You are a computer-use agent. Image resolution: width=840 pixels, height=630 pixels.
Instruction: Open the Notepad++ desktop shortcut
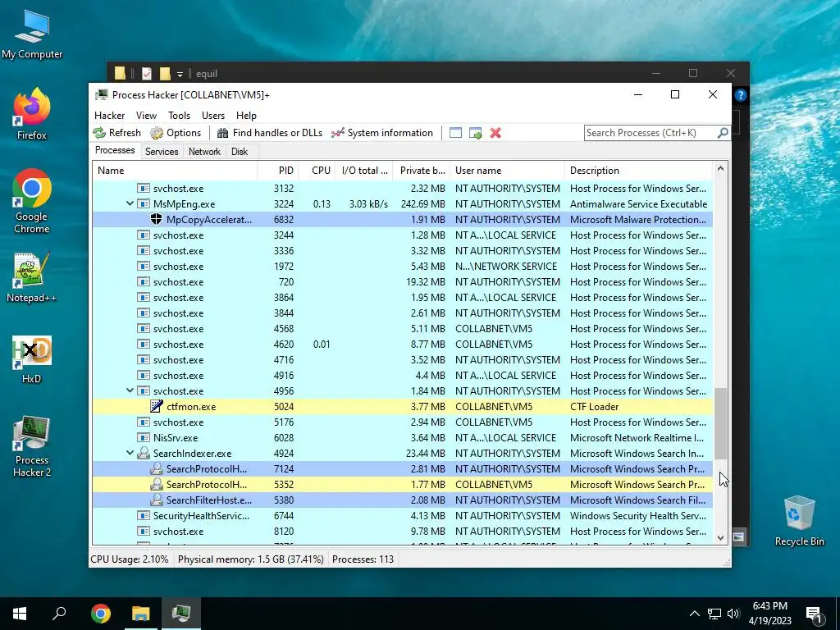click(x=32, y=277)
